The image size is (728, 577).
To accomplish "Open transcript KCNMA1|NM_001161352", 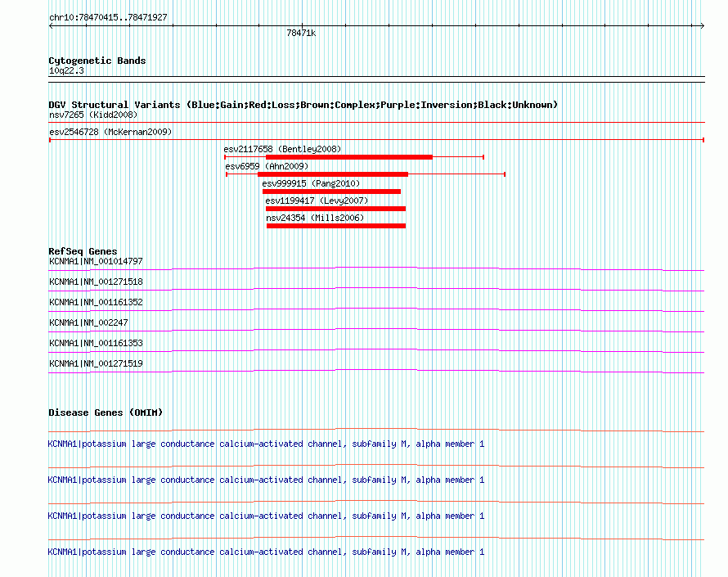I will point(96,303).
